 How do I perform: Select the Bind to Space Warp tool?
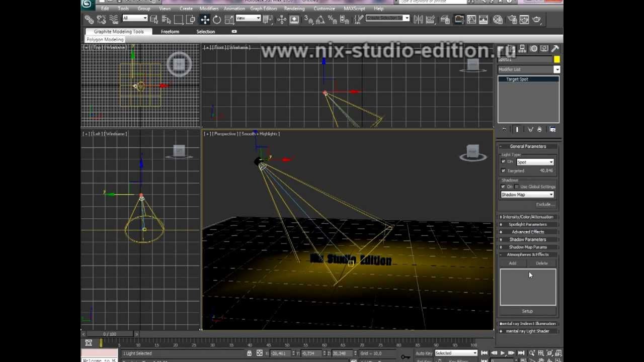click(x=114, y=20)
